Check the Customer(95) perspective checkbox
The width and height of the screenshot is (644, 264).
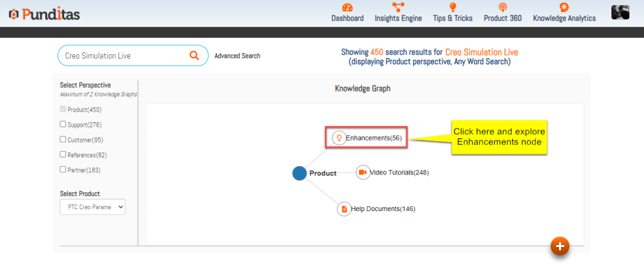click(63, 139)
